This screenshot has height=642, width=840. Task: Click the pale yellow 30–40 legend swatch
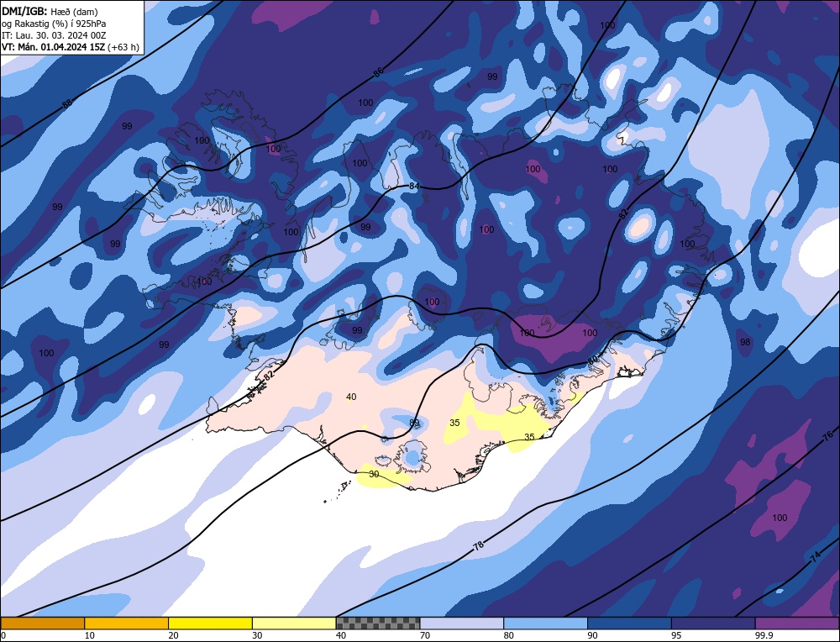294,623
